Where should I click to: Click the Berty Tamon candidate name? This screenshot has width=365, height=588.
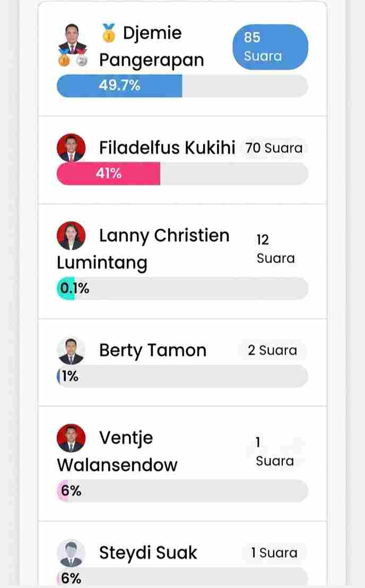point(153,350)
